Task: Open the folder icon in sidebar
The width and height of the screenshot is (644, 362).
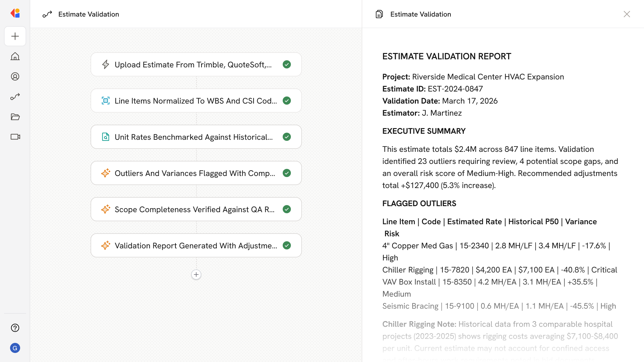Action: point(15,117)
